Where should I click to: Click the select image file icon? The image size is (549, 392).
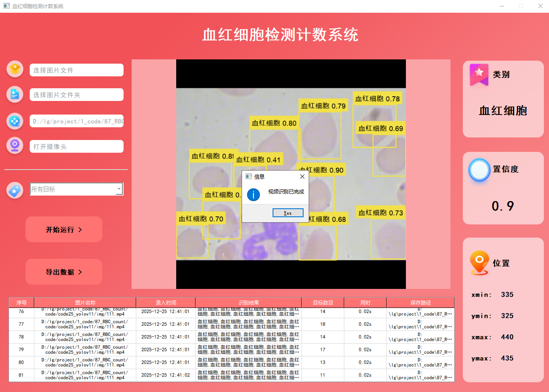point(15,69)
